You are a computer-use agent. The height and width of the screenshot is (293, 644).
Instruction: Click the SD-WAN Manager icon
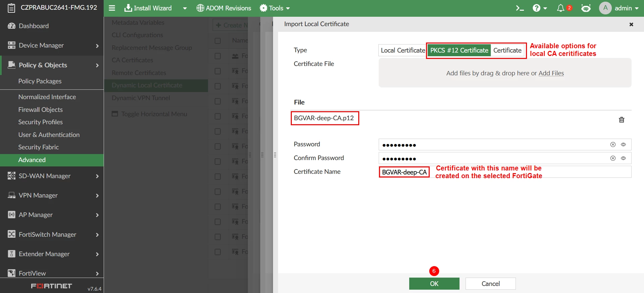pos(11,176)
